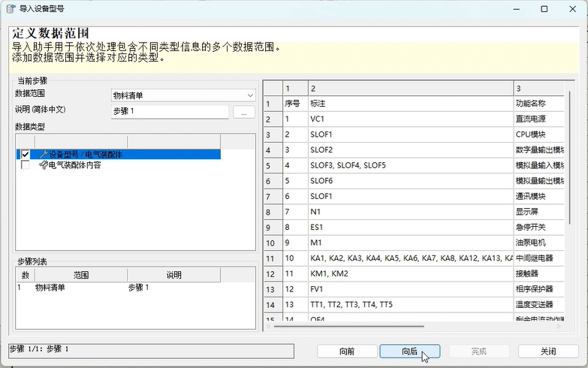Select column header 3 in preview table
The width and height of the screenshot is (588, 368).
pos(539,89)
